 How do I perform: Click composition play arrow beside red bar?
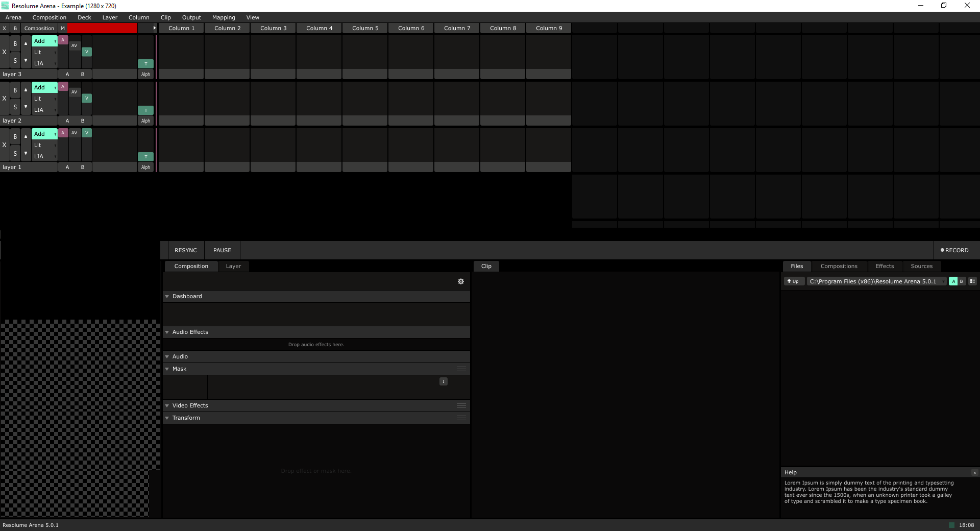[154, 29]
